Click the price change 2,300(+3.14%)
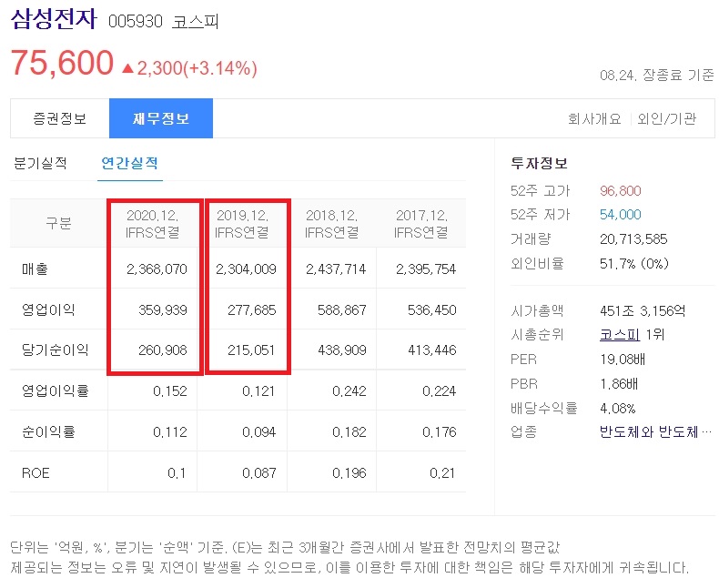The image size is (719, 588). [x=189, y=68]
